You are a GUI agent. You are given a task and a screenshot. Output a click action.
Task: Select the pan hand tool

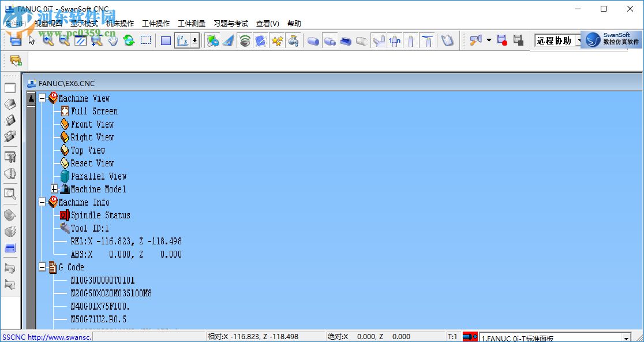(x=113, y=40)
